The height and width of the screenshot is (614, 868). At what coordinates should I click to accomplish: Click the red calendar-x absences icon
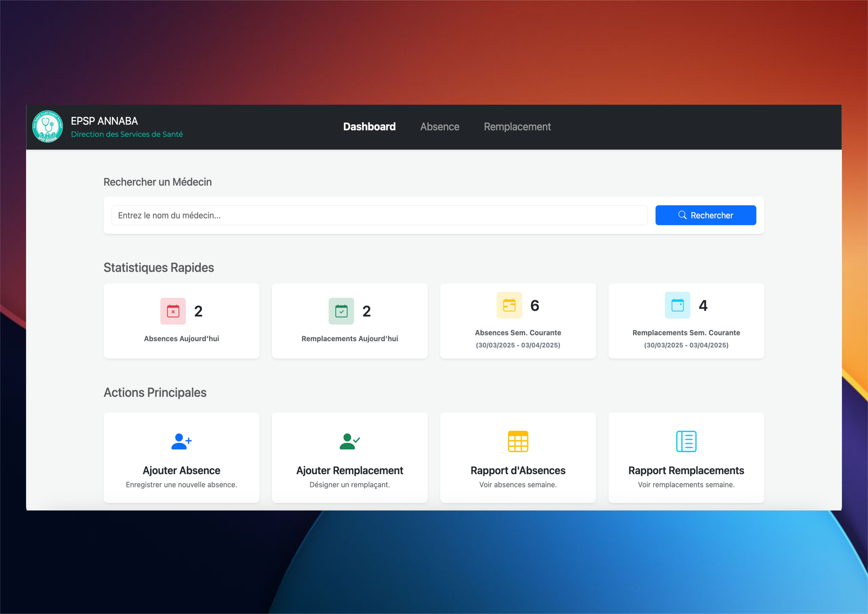[173, 311]
